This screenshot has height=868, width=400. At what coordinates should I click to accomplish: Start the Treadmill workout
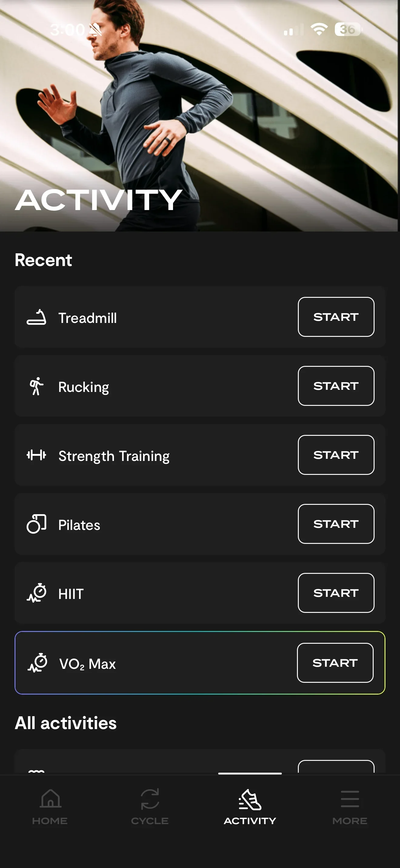point(336,317)
